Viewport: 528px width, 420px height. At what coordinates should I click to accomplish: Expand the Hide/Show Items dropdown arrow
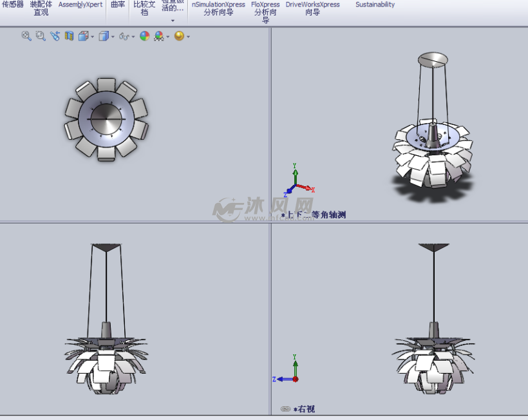click(133, 37)
